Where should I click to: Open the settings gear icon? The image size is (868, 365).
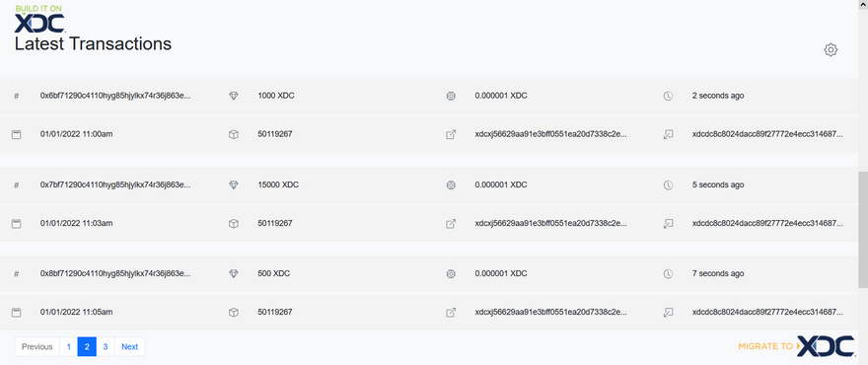coord(831,50)
